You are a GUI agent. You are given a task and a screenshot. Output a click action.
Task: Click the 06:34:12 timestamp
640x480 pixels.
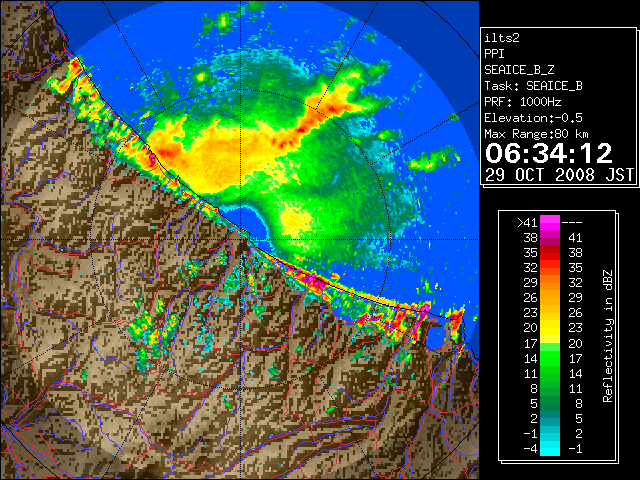click(549, 153)
